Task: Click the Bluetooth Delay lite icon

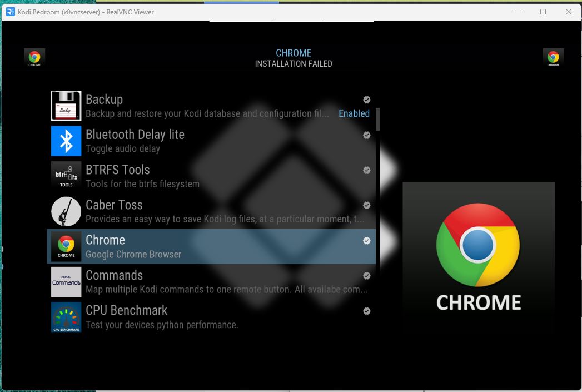Action: click(66, 141)
